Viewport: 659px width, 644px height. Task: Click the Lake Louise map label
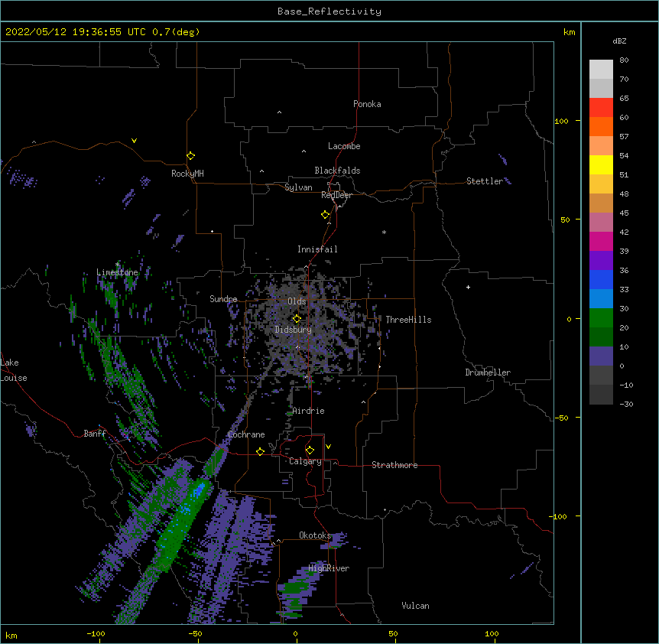14,370
